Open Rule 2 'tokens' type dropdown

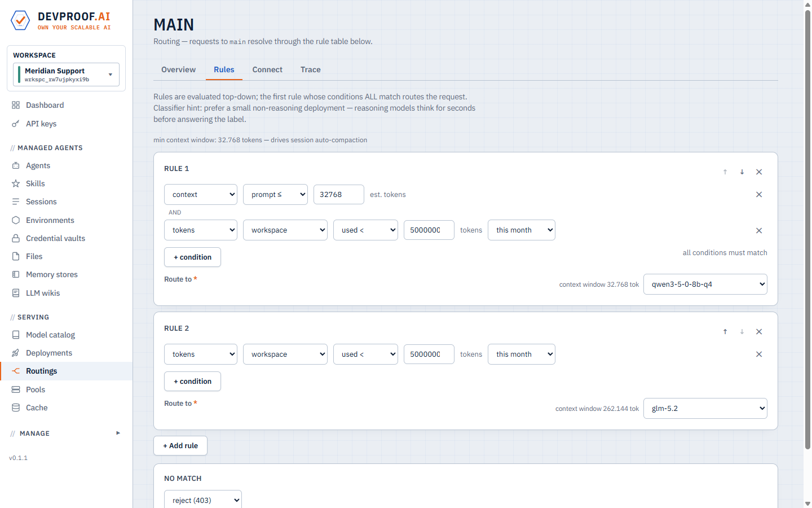pyautogui.click(x=201, y=354)
